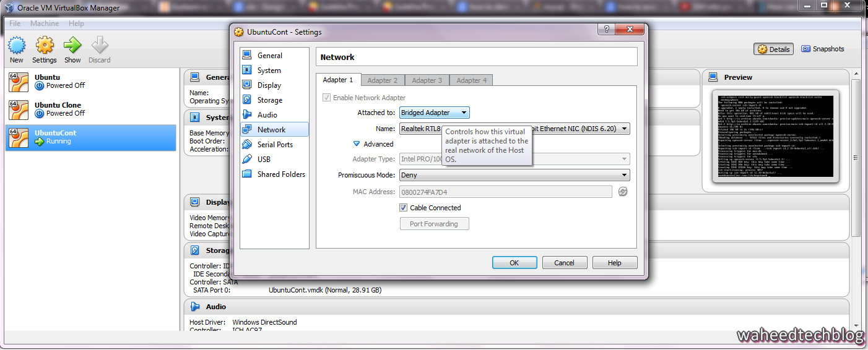Generate new random MAC address icon
868x350 pixels.
(623, 192)
